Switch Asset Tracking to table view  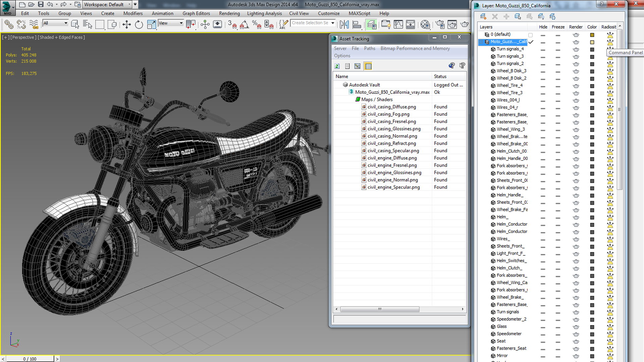pyautogui.click(x=368, y=66)
